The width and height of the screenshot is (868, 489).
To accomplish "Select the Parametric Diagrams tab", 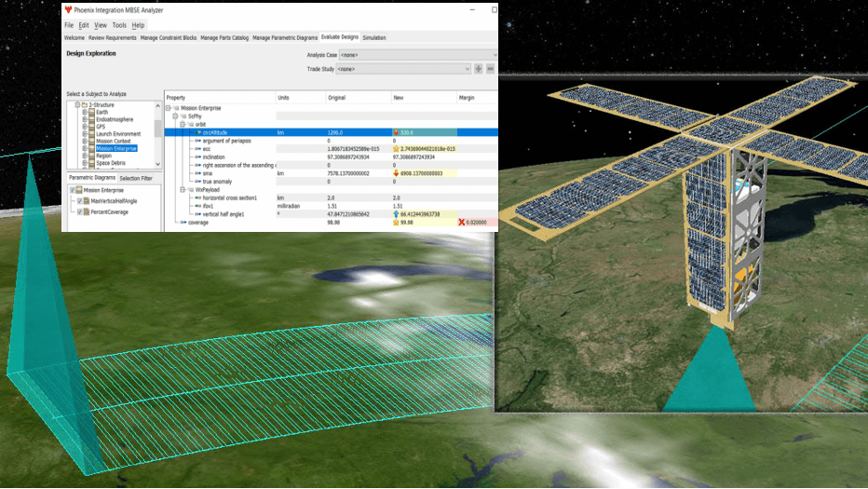I will pyautogui.click(x=92, y=178).
